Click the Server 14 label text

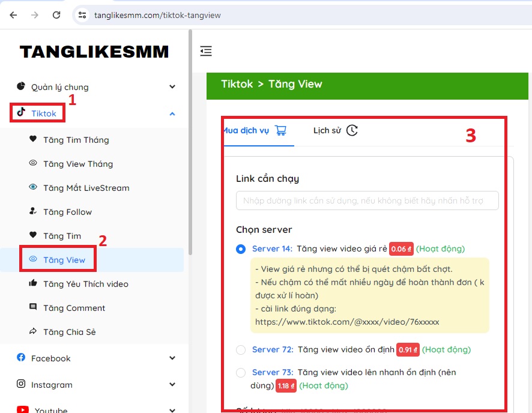(272, 249)
